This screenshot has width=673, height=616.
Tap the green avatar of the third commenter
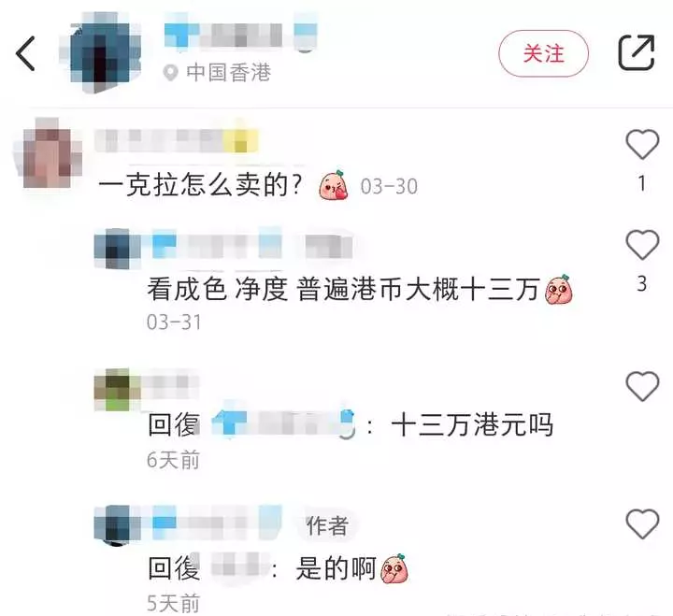click(x=117, y=390)
